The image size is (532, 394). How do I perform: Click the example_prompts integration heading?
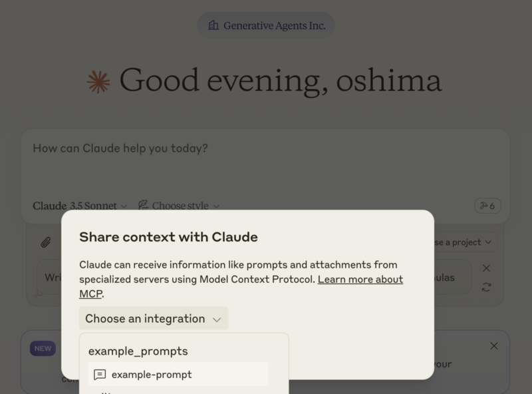138,351
